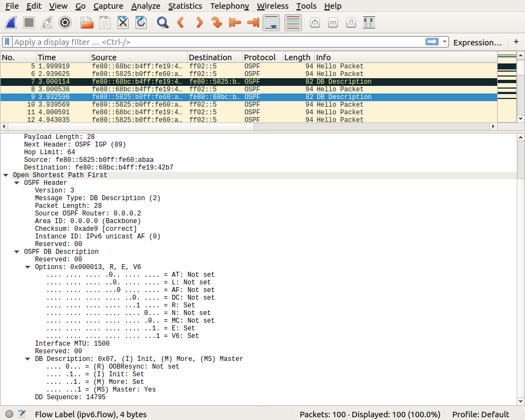Screen dimensions: 525x420
Task: Click in the display filter field
Action: [x=218, y=42]
